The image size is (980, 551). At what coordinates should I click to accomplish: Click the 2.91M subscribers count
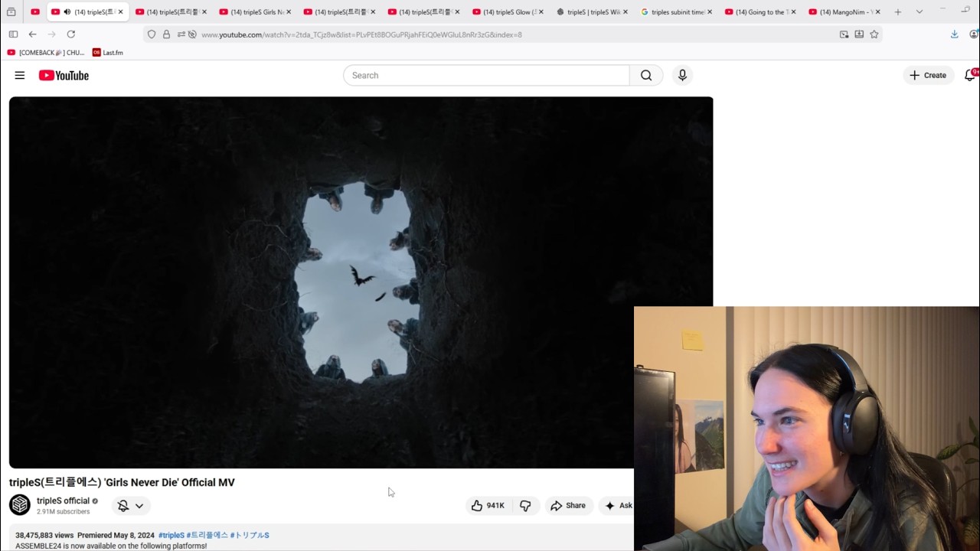point(63,511)
